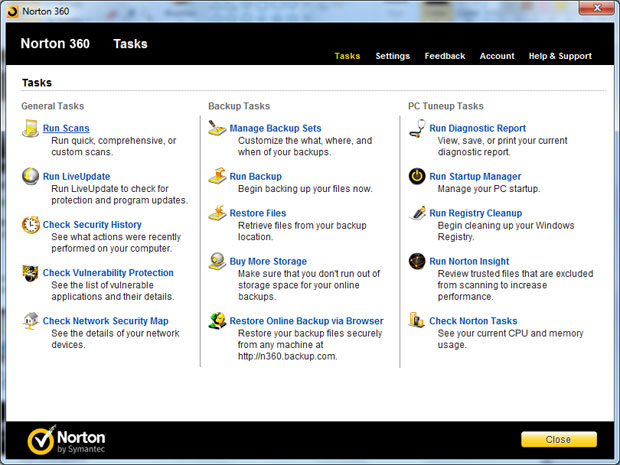Click the 'Norton 360' header title text
Image resolution: width=620 pixels, height=465 pixels.
(55, 43)
